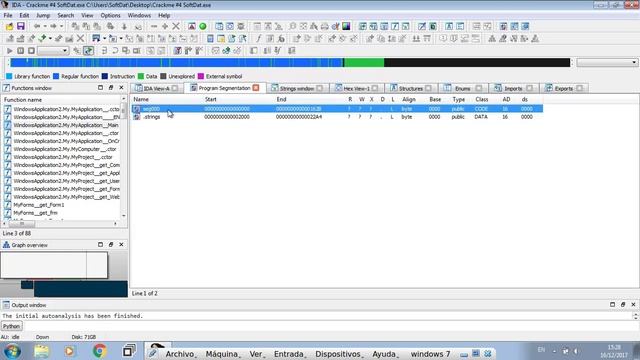
Task: Open the back arrow history dropdown
Action: 45,27
